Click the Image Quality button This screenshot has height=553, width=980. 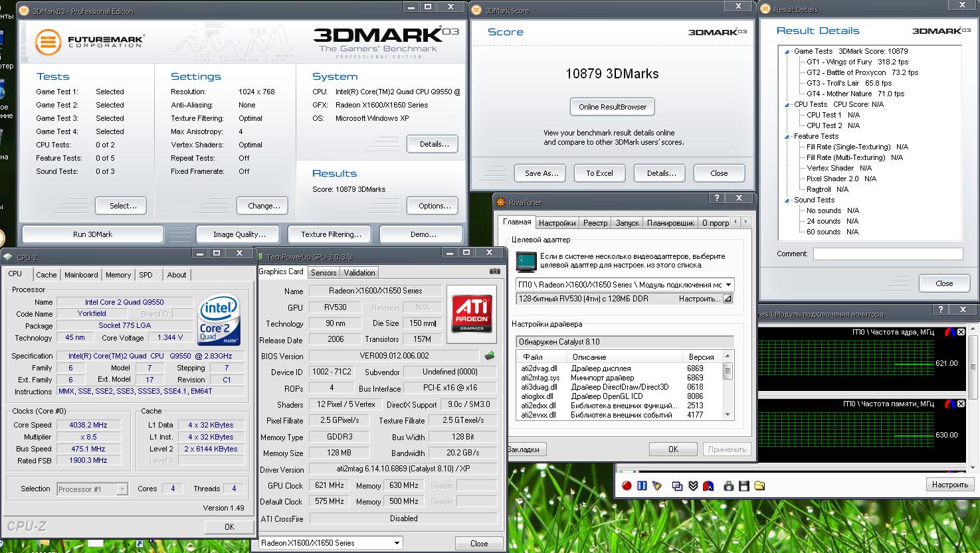coord(239,234)
